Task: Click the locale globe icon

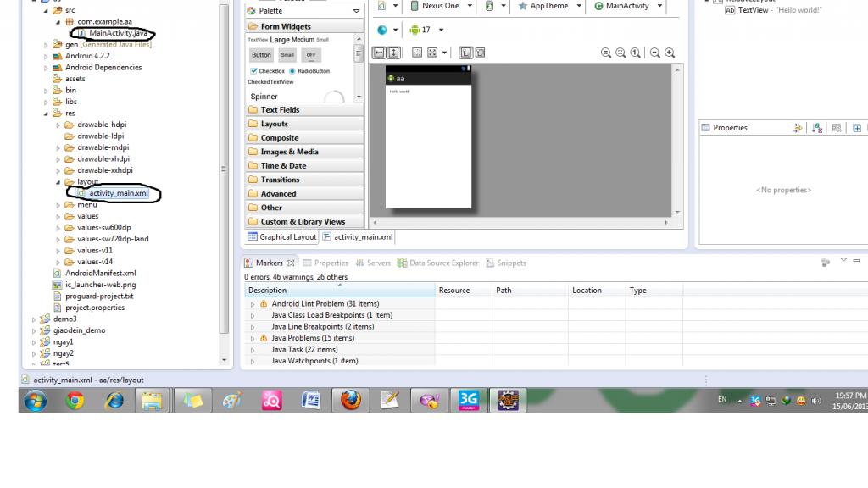Action: pos(382,30)
